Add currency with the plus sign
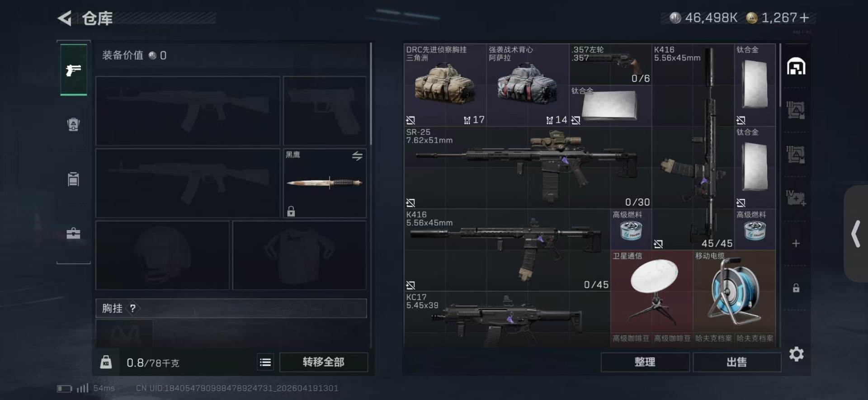The image size is (868, 400). (x=804, y=18)
